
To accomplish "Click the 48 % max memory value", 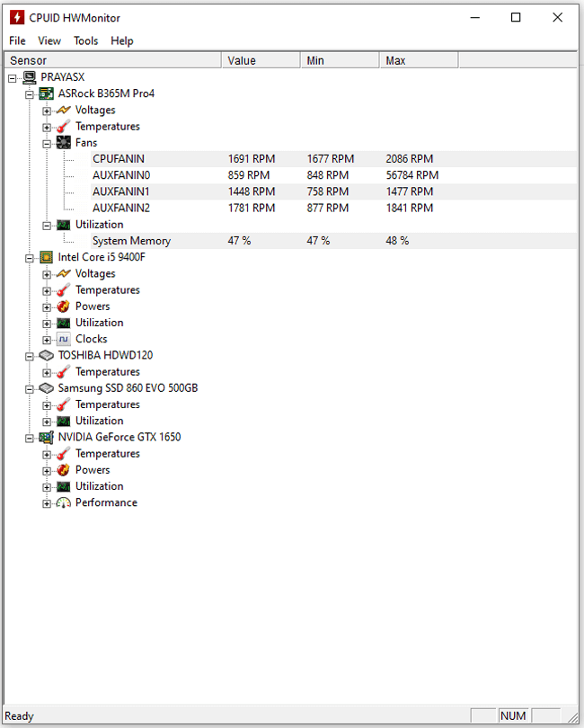I will tap(397, 241).
